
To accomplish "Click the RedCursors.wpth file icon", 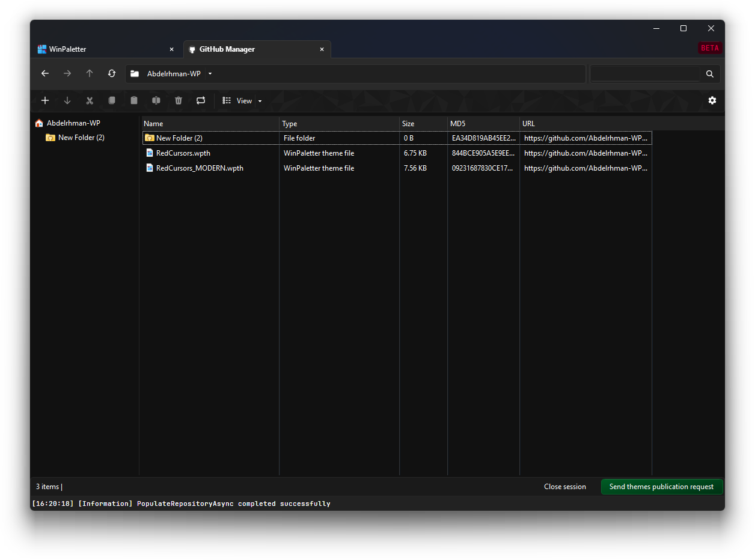I will [150, 153].
